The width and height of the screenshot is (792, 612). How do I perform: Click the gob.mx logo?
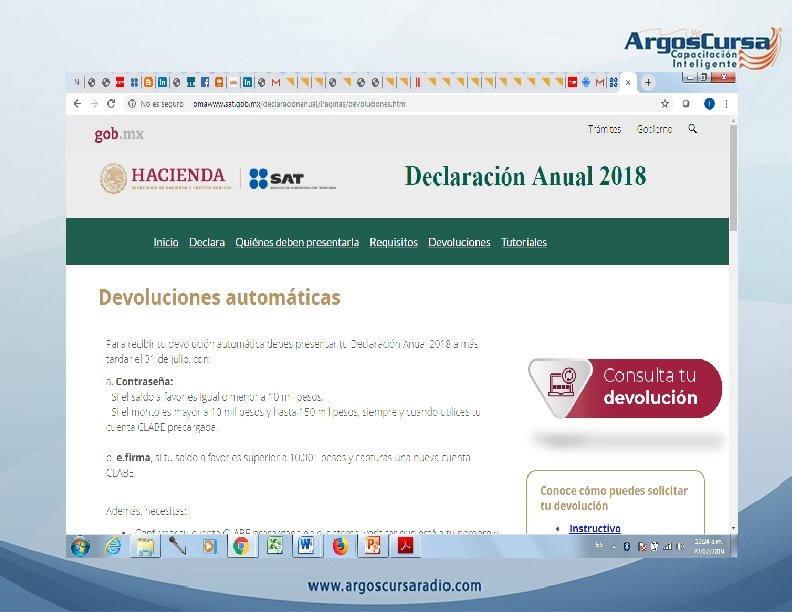point(119,134)
